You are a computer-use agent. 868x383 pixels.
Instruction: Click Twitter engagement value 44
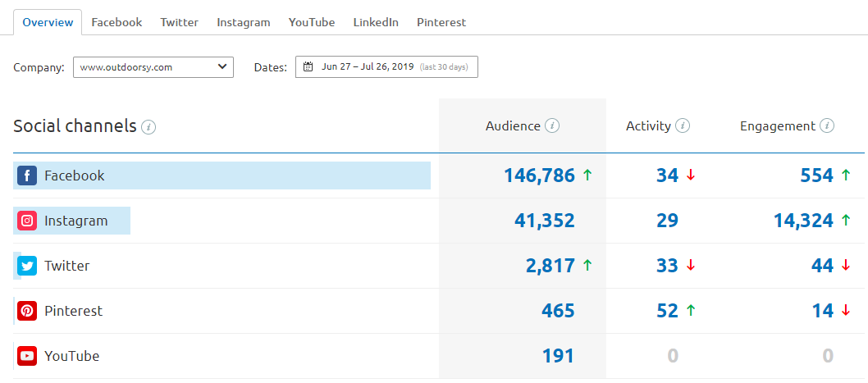point(823,266)
